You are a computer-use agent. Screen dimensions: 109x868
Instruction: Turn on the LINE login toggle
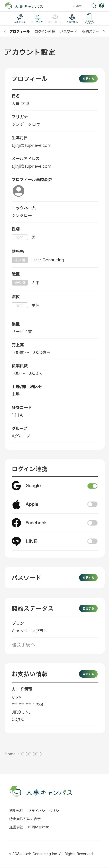point(92,541)
